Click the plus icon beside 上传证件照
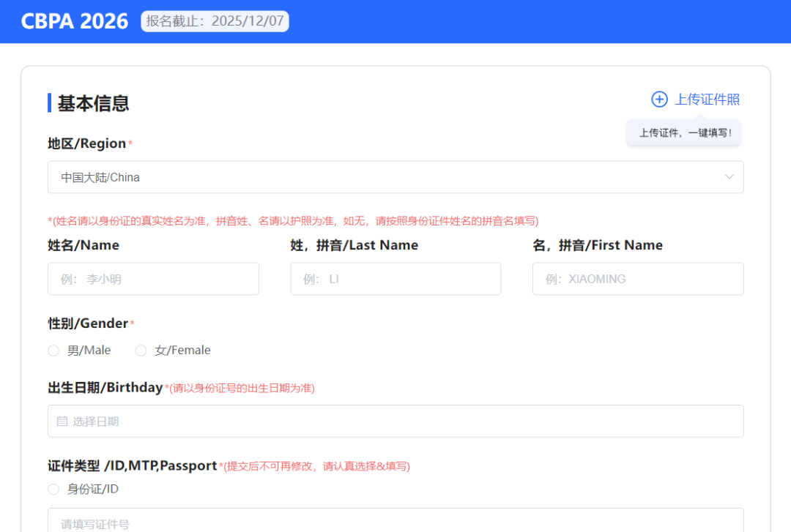Image resolution: width=791 pixels, height=532 pixels. [x=659, y=100]
